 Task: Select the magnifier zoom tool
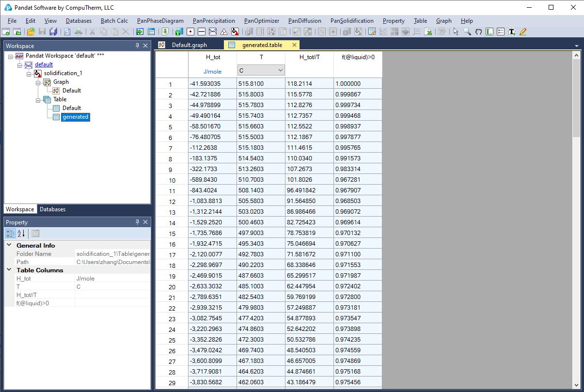467,32
